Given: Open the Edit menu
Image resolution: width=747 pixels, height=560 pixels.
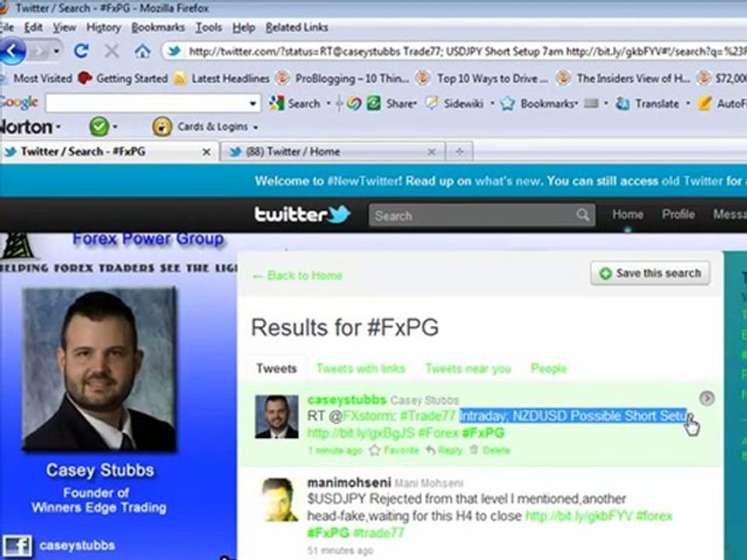Looking at the screenshot, I should (x=33, y=28).
